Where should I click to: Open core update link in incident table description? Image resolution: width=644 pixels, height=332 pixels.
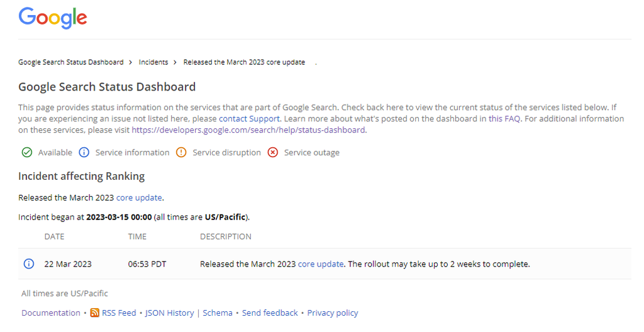(x=321, y=264)
